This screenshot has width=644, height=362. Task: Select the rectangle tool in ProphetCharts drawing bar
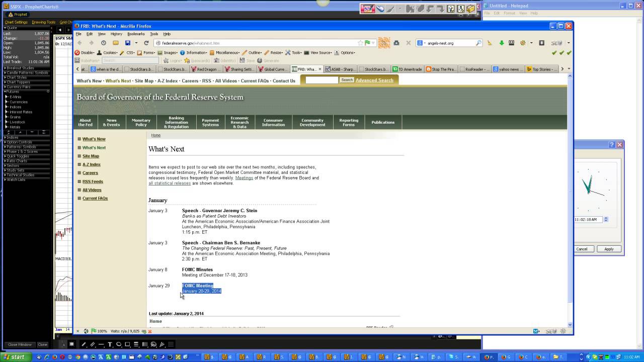128,344
